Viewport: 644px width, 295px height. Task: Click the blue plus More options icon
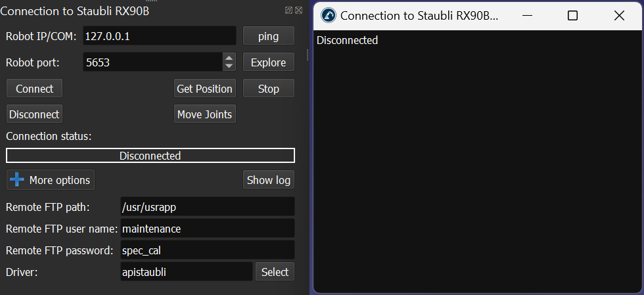[17, 180]
